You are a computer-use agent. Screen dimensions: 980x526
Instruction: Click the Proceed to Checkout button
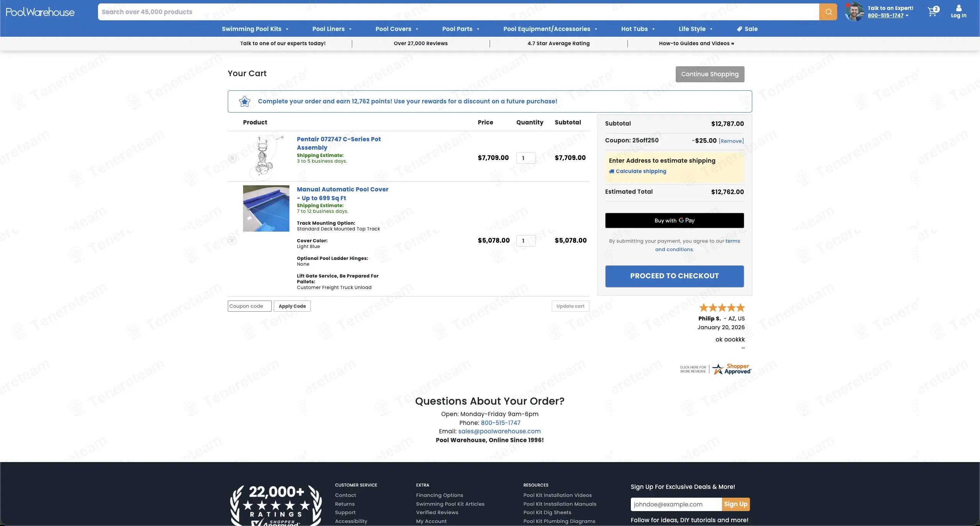click(x=675, y=276)
